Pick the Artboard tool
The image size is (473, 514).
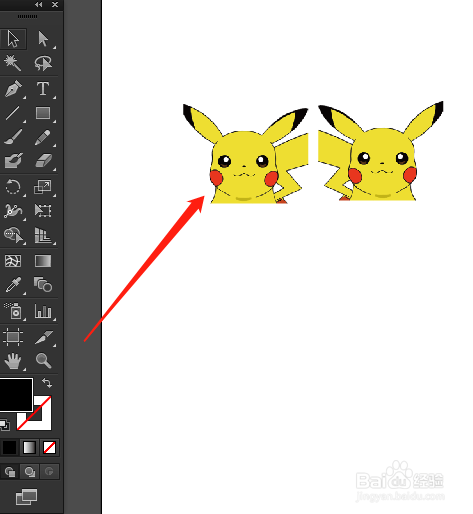coord(13,337)
